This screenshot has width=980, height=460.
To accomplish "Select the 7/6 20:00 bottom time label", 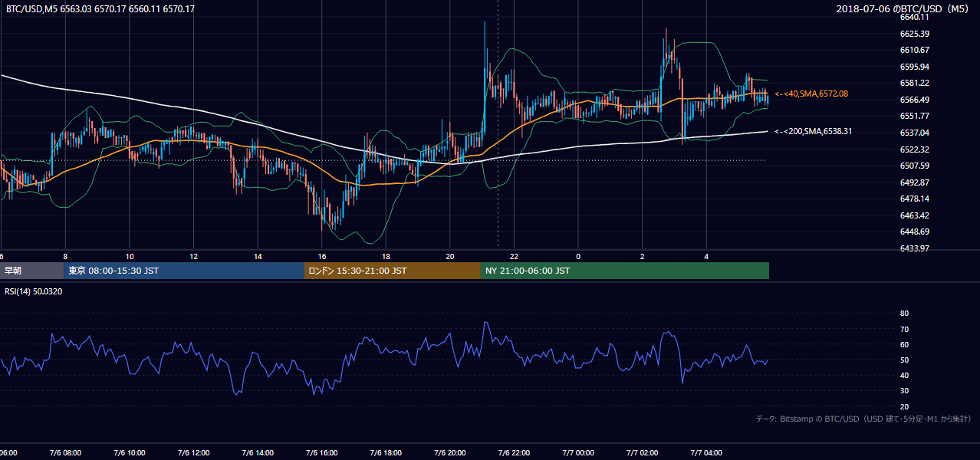I will coord(451,453).
